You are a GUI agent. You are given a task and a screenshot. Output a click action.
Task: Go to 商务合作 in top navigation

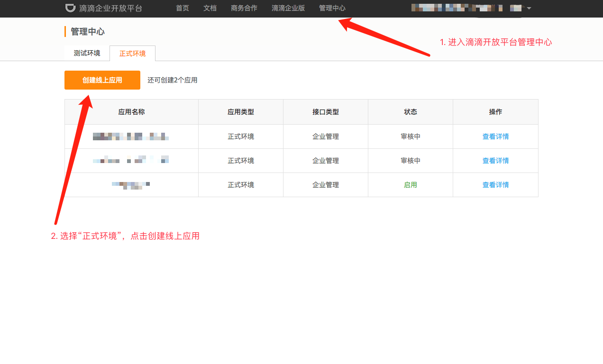(x=244, y=8)
